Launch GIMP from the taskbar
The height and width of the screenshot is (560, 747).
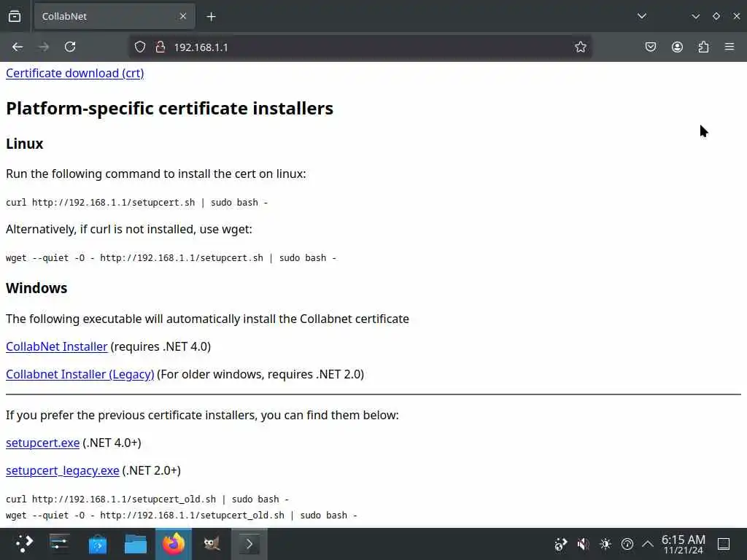[212, 544]
